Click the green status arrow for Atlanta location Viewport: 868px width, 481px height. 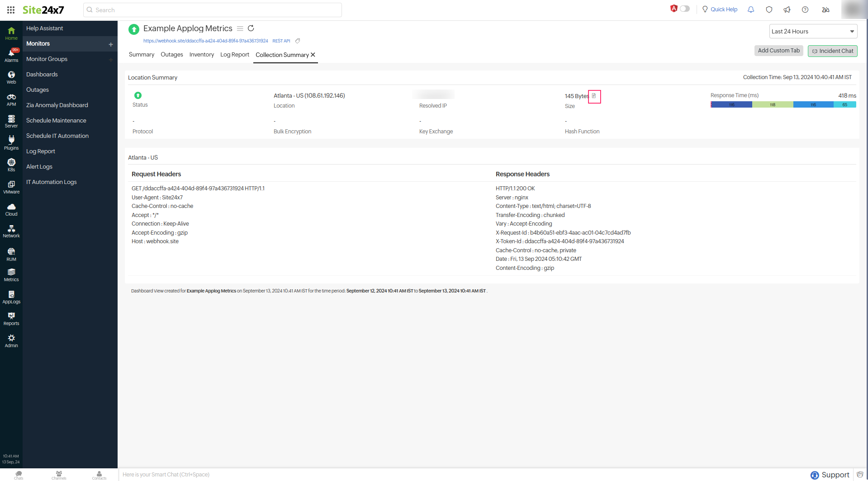138,95
